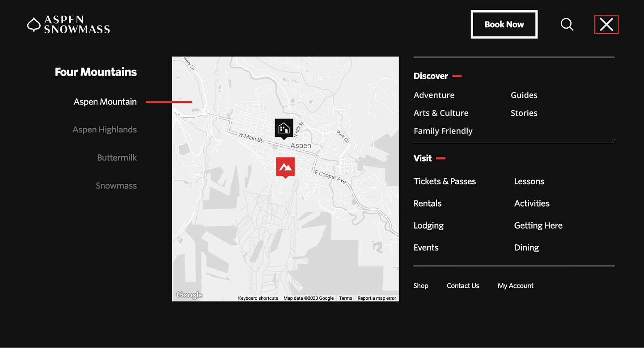Screen dimensions: 644x348
Task: Open Lodging link
Action: tap(428, 225)
